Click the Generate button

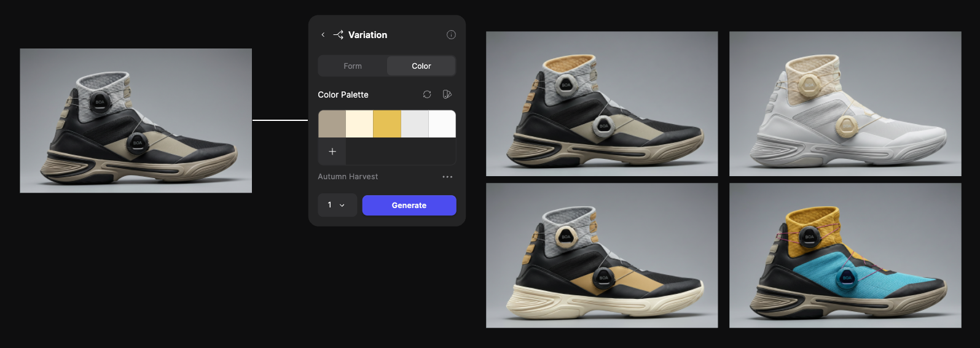tap(409, 206)
